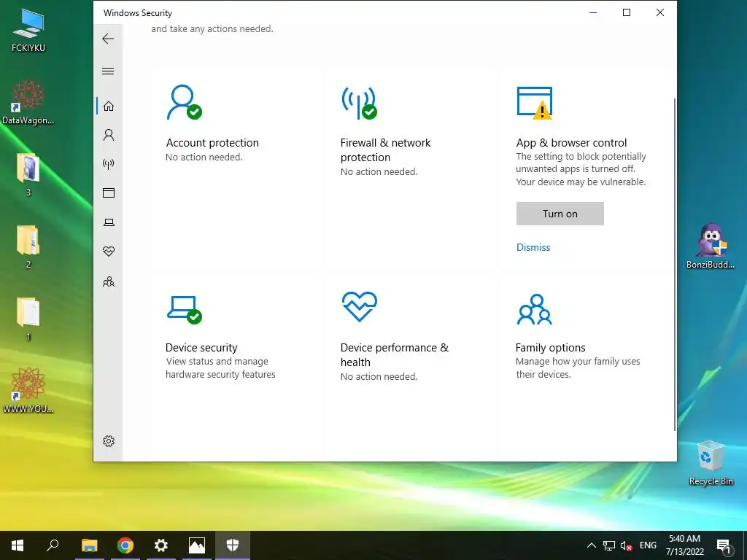
Task: Show hidden system tray icons
Action: click(x=591, y=545)
